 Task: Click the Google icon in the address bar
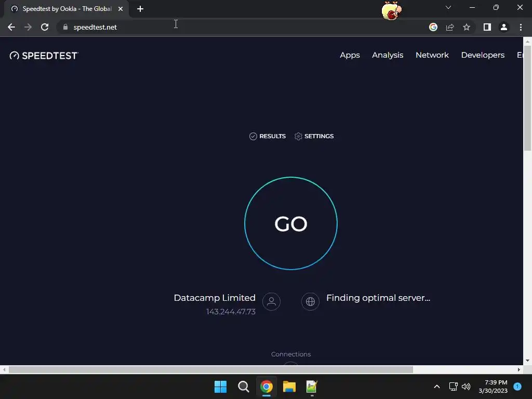click(433, 27)
